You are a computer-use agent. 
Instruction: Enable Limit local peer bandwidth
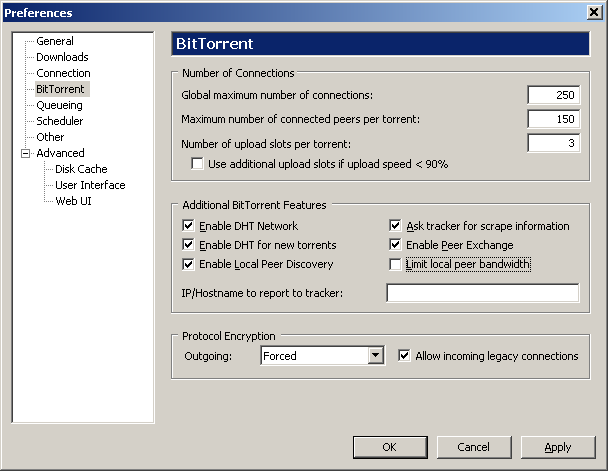[x=395, y=265]
